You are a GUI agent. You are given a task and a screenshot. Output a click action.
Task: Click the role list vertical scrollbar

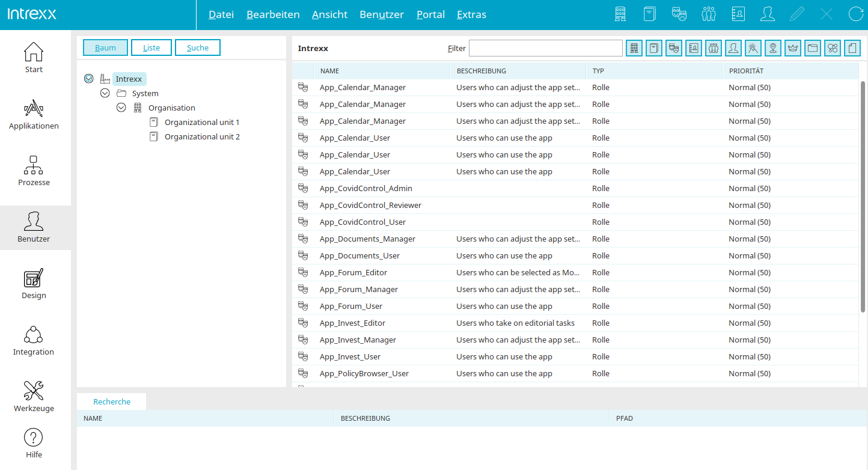pos(863,198)
